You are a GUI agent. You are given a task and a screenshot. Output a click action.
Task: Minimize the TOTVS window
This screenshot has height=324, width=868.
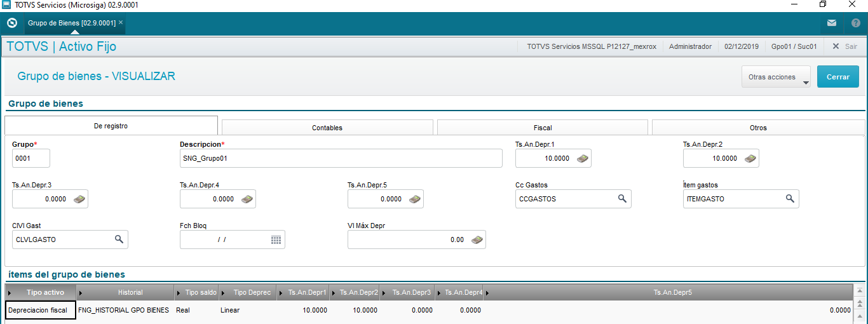[x=794, y=4]
